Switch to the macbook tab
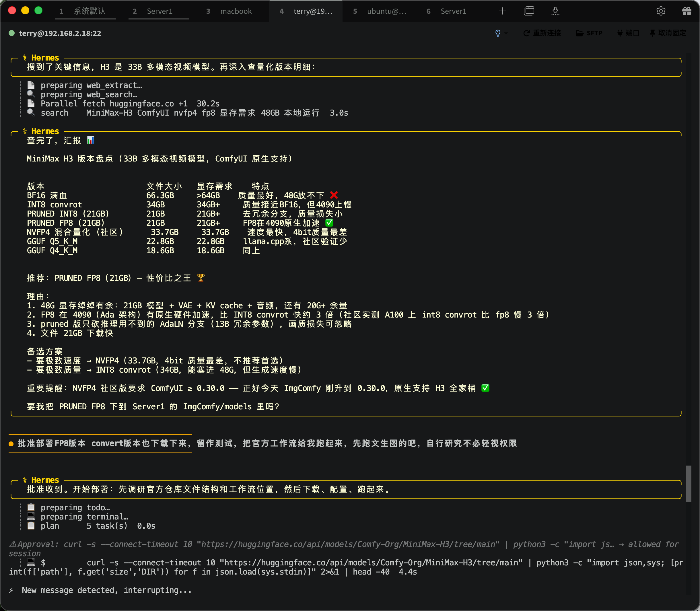 pyautogui.click(x=233, y=11)
